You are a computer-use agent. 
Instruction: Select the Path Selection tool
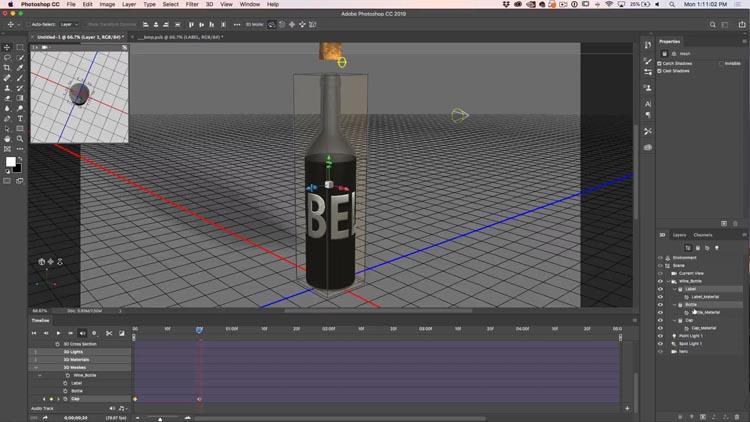tap(7, 129)
